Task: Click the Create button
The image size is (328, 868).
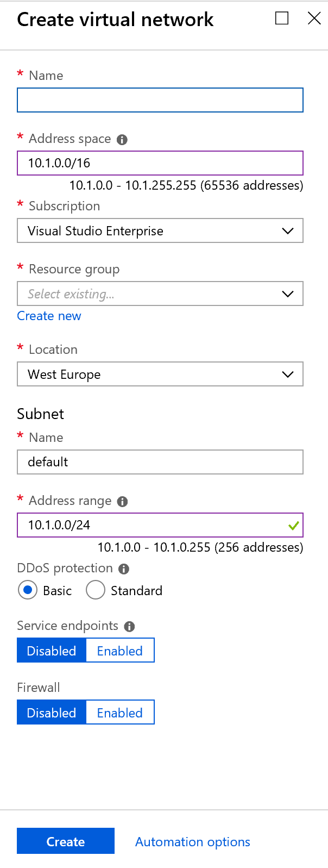Action: pyautogui.click(x=66, y=841)
